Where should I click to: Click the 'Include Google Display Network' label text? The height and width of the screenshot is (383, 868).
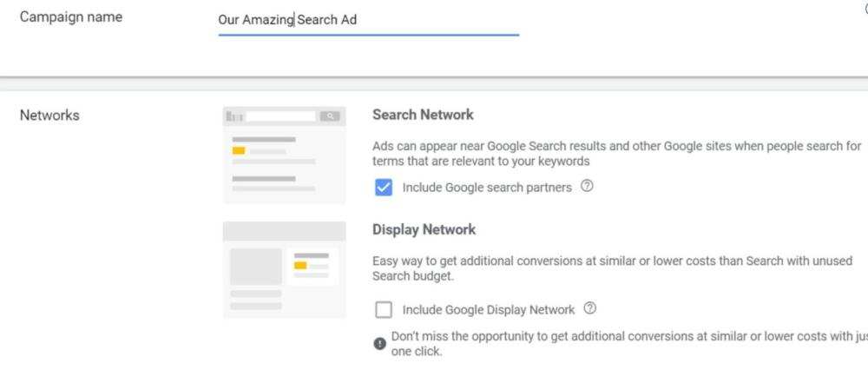coord(489,310)
